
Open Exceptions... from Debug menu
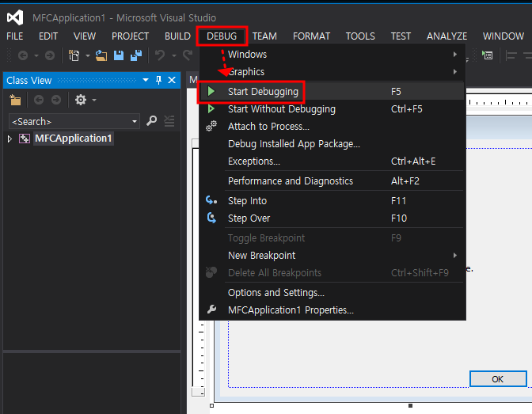pyautogui.click(x=332, y=161)
